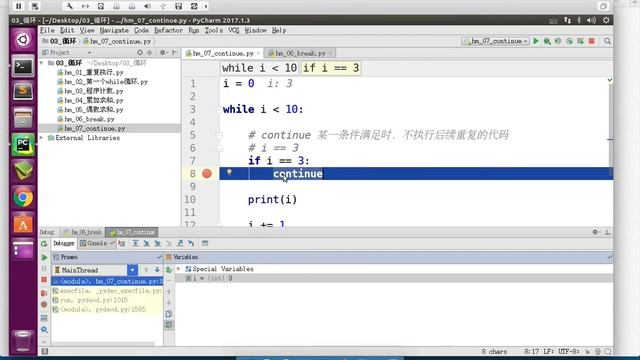The width and height of the screenshot is (640, 360).
Task: Select the Debugger tab
Action: (64, 243)
